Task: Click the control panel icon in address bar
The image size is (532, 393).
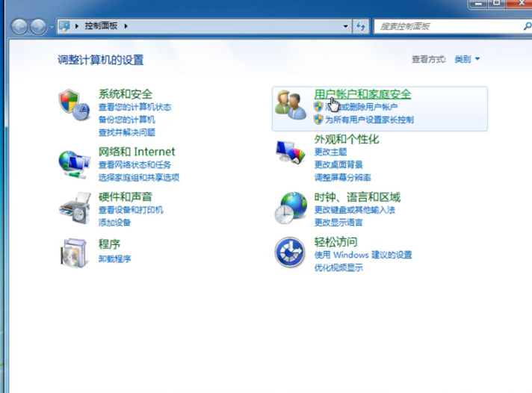Action: 64,26
